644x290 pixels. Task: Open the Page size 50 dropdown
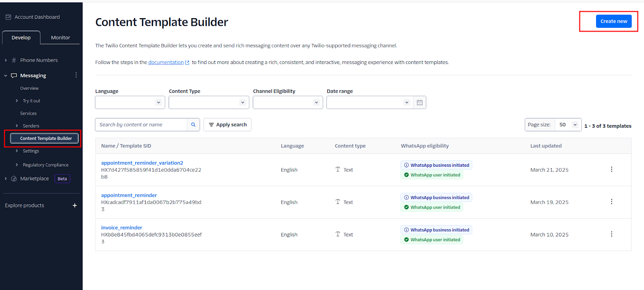point(568,125)
